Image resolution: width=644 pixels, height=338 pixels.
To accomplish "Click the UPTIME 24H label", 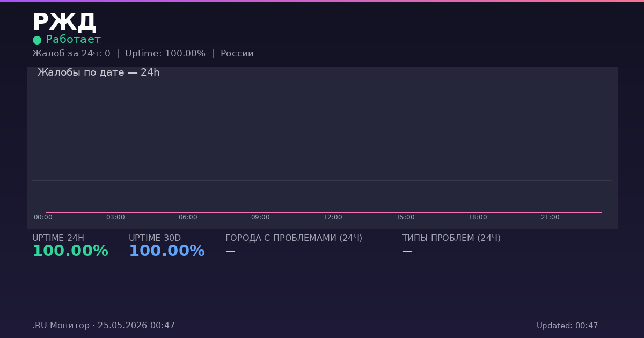I will 58,238.
